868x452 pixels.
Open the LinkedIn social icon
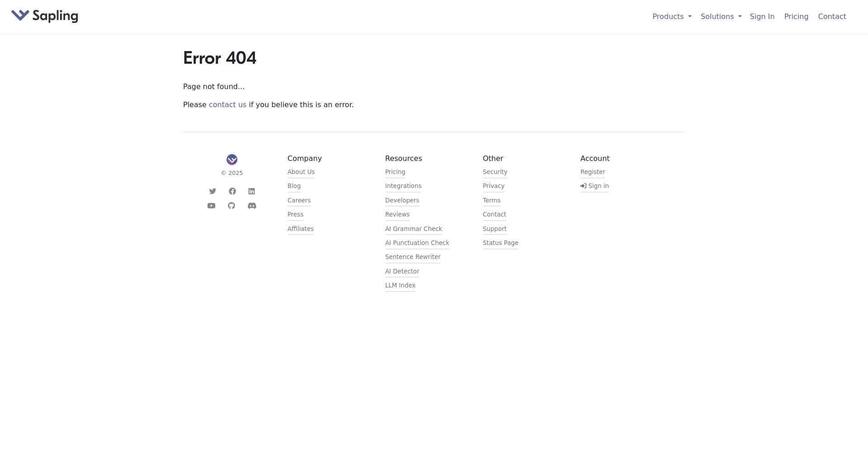(x=252, y=191)
